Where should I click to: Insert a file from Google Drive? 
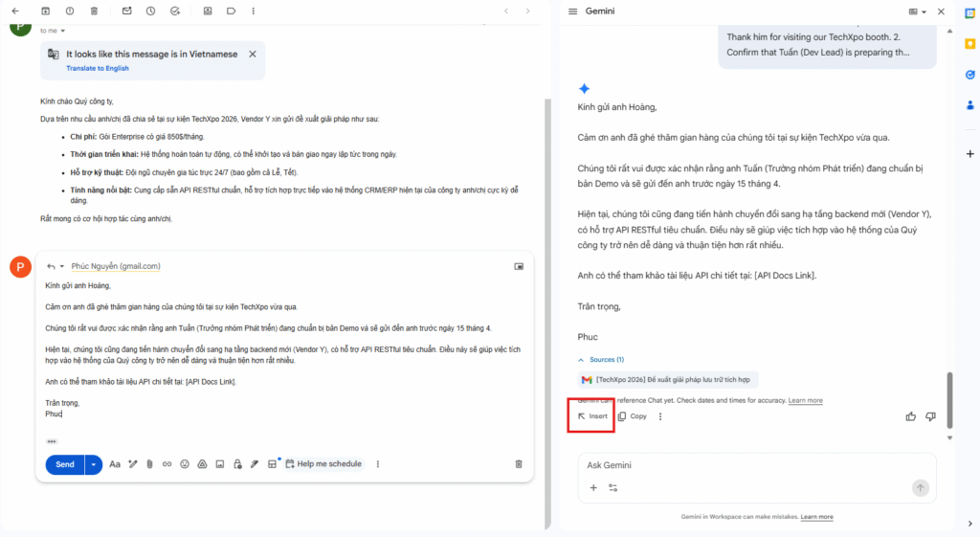click(x=202, y=464)
